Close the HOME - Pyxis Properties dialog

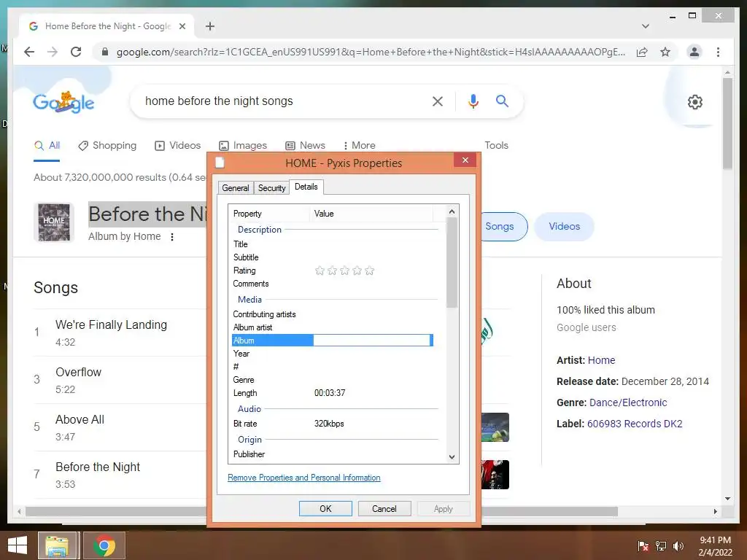pos(465,160)
